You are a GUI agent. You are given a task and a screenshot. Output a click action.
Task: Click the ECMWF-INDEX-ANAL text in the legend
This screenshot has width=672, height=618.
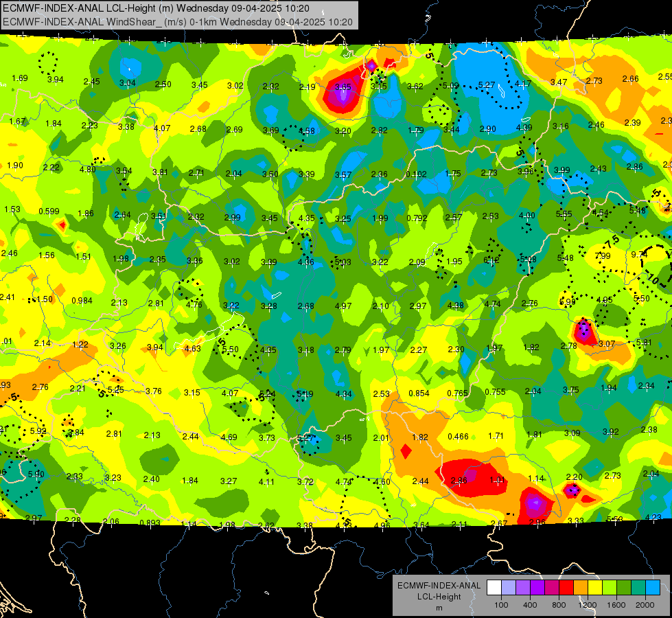point(439,586)
